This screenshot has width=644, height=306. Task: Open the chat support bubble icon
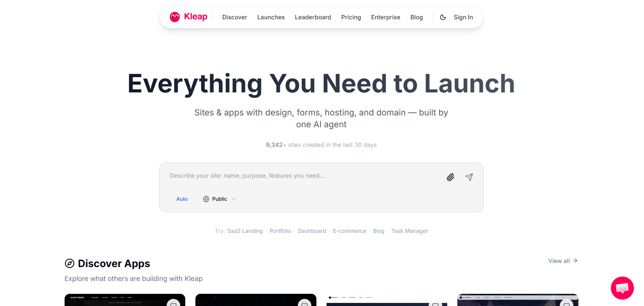coord(622,288)
